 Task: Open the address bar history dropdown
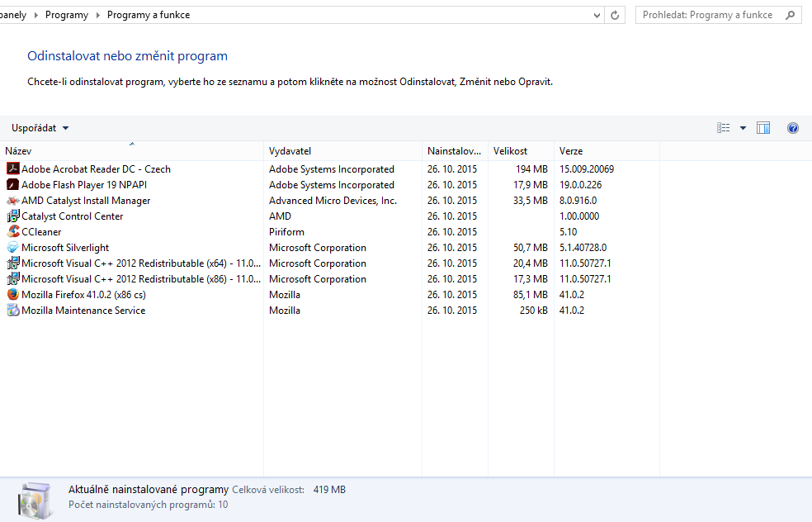click(597, 15)
